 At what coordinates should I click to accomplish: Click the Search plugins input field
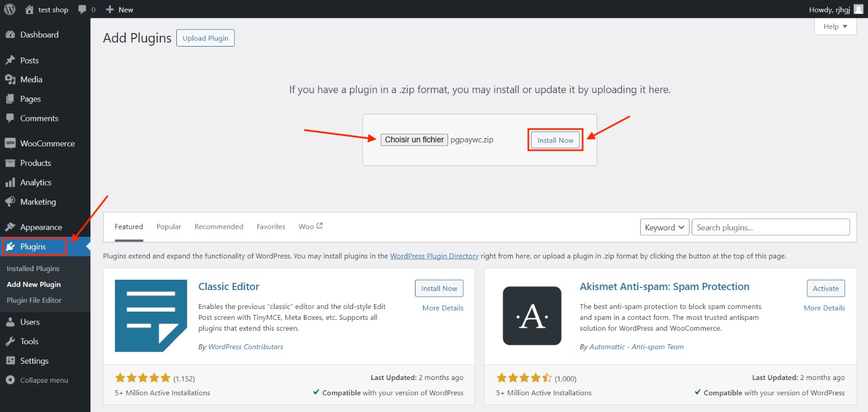770,228
